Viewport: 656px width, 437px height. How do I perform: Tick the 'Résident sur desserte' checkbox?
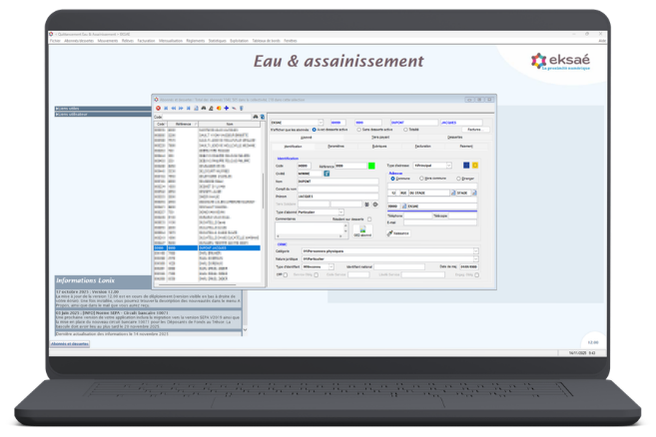(370, 219)
